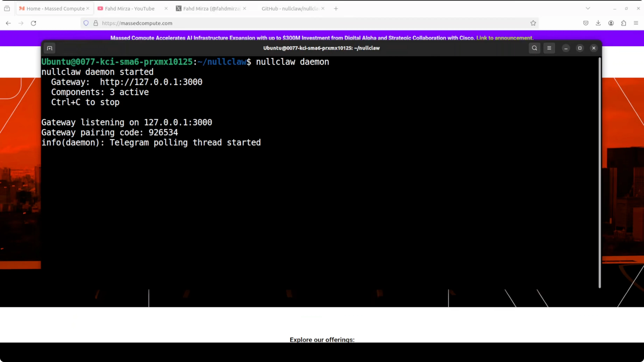Image resolution: width=644 pixels, height=362 pixels.
Task: Switch to Fahd Mirza - YouTube tab
Action: pyautogui.click(x=129, y=9)
